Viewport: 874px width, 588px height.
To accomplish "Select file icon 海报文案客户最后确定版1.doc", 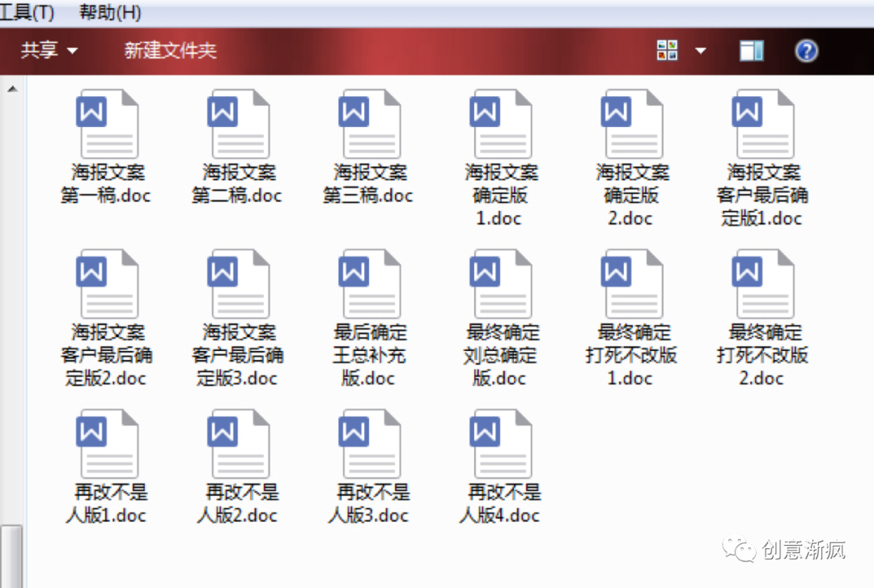I will click(763, 124).
